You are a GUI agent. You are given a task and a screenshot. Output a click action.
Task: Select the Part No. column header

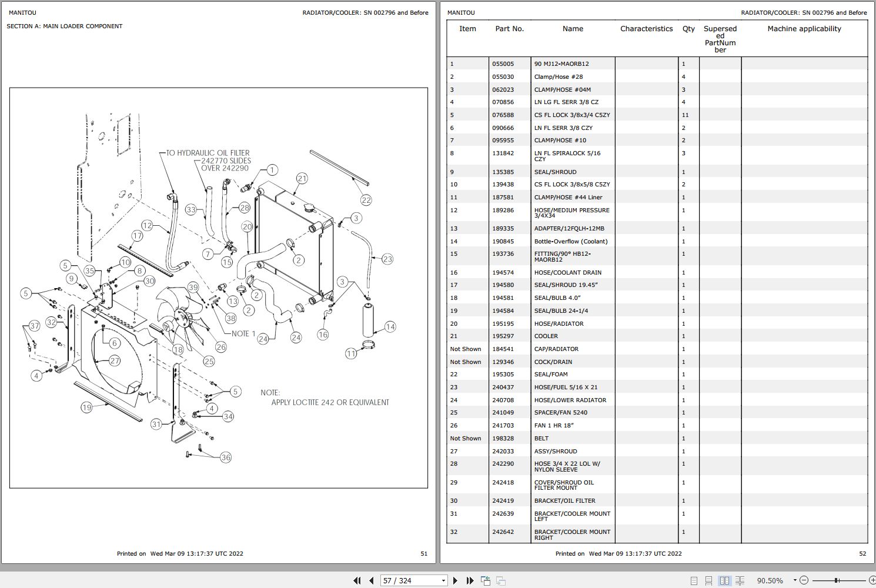[x=509, y=28]
